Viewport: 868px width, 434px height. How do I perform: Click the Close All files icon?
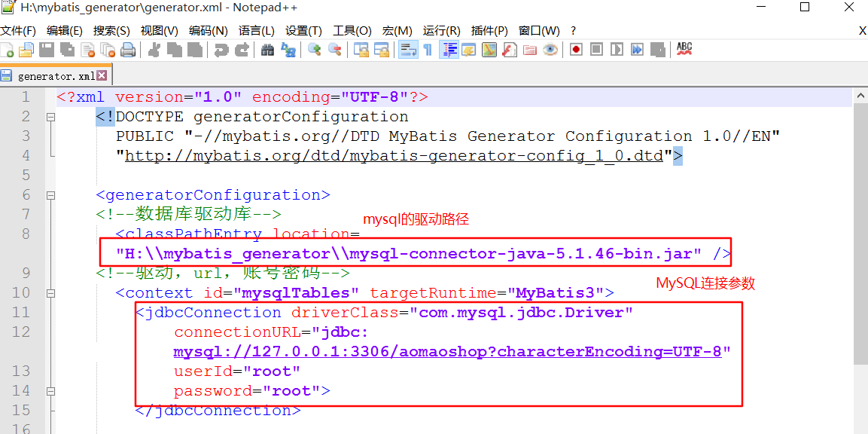(108, 50)
